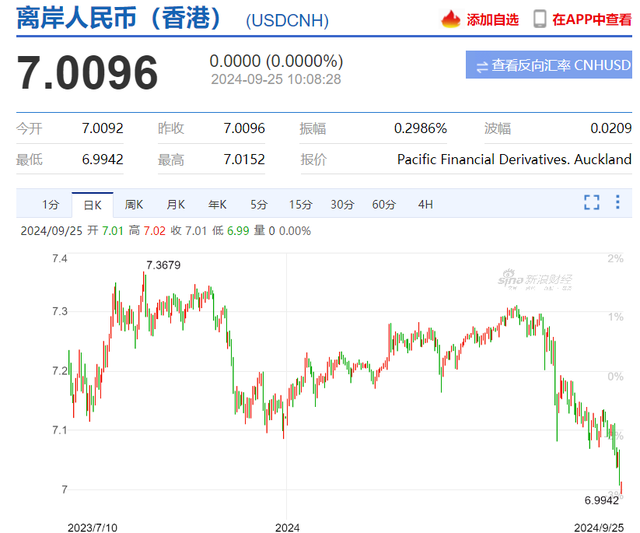Select the 日K chart tab
This screenshot has height=533, width=640.
tap(93, 205)
